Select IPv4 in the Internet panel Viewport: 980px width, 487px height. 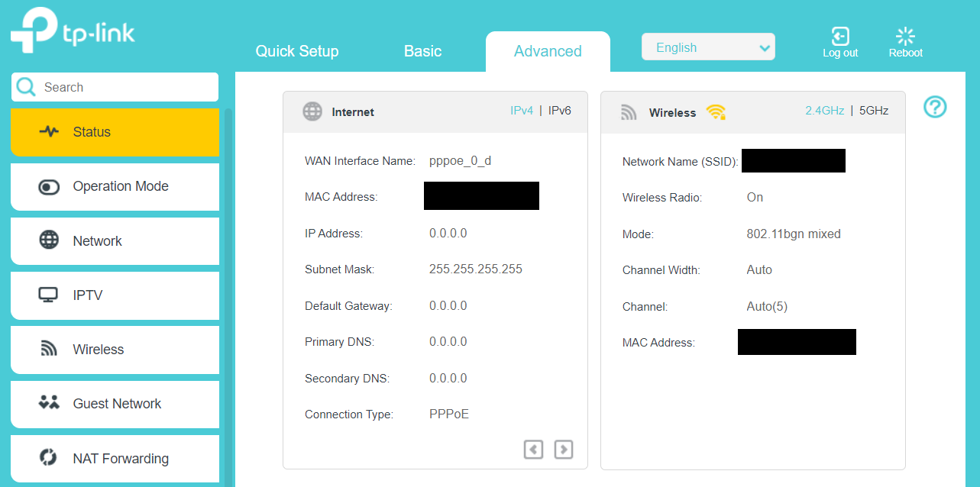[522, 110]
